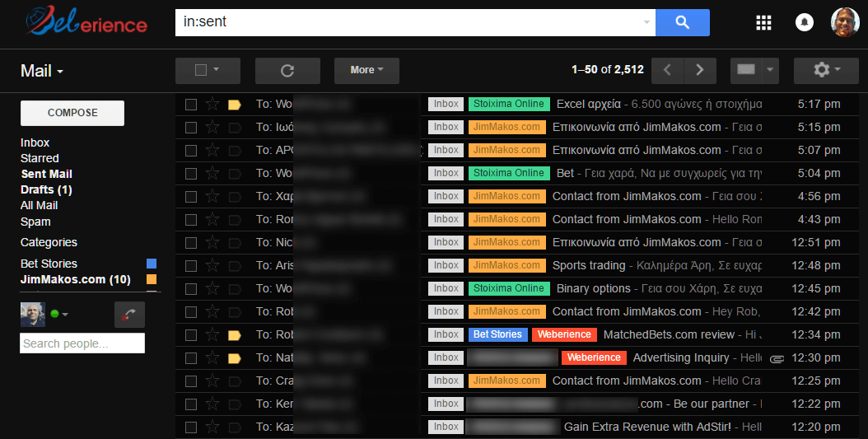Click the Weberience tag on Advertising Inquiry
This screenshot has width=868, height=439.
(594, 357)
